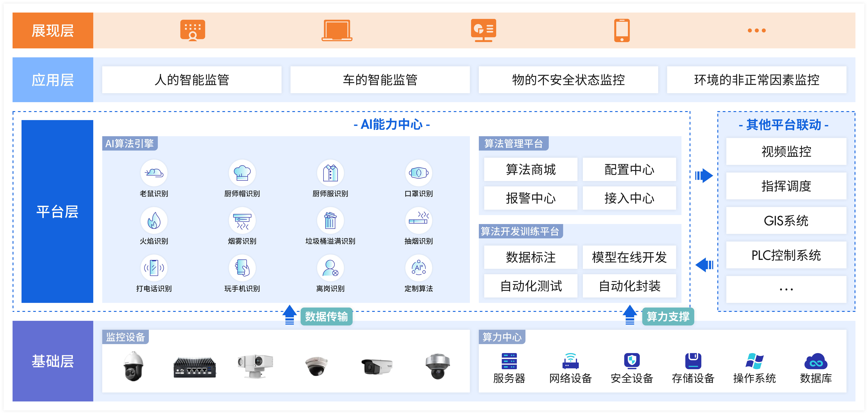Select the 垃圾桶溢满识别 trash bin icon

(x=331, y=221)
